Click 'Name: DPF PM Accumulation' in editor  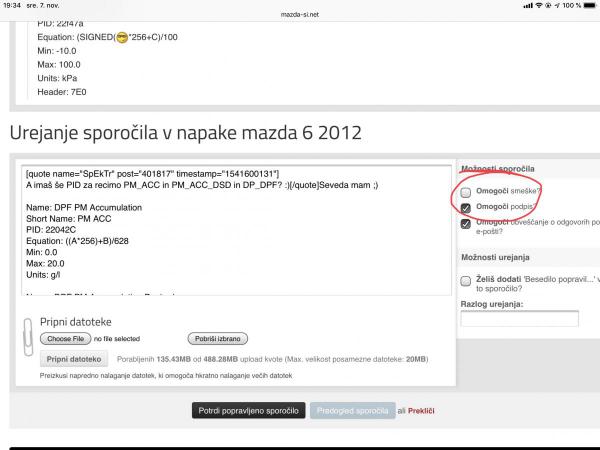84,207
